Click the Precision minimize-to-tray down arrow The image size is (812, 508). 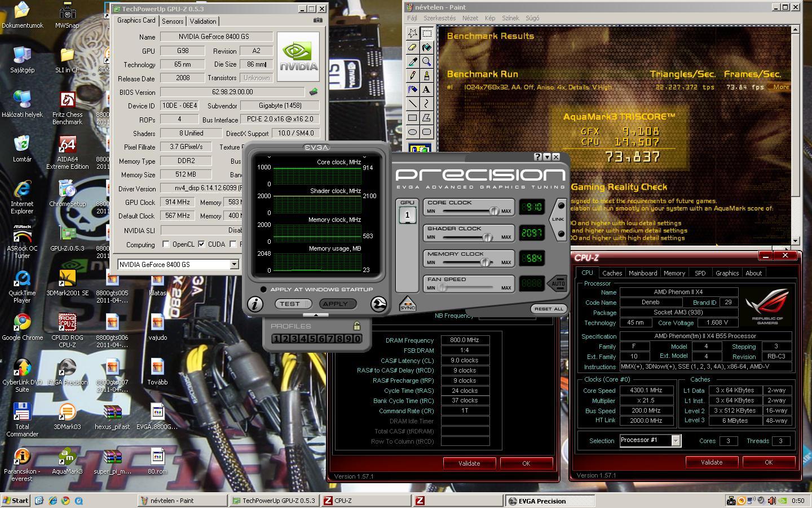[x=546, y=157]
